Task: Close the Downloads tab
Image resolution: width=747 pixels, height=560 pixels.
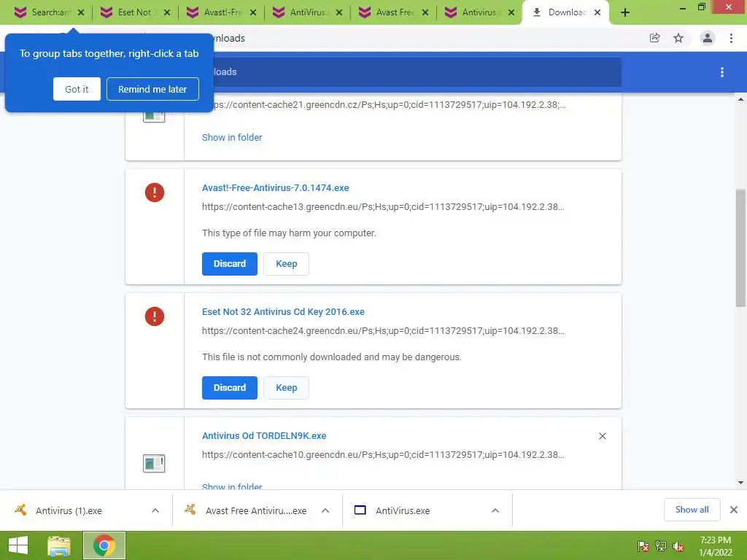Action: 597,12
